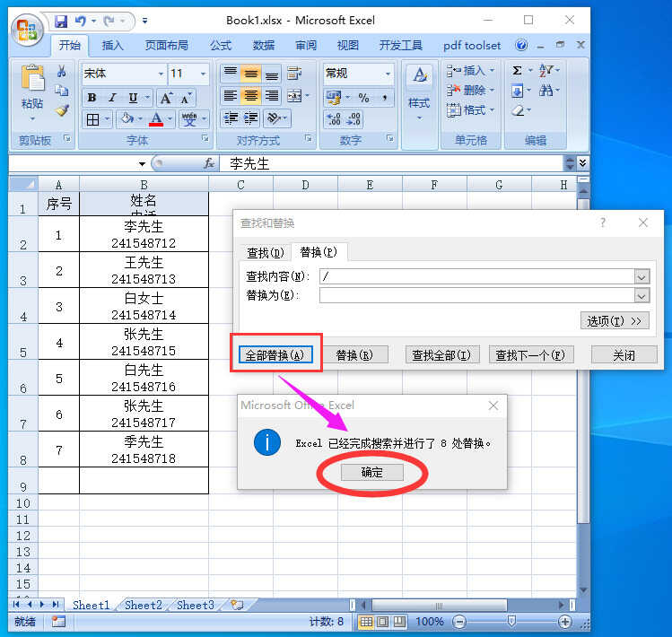Switch to 查找(D) tab in dialog
Image resolution: width=672 pixels, height=637 pixels.
pos(265,253)
